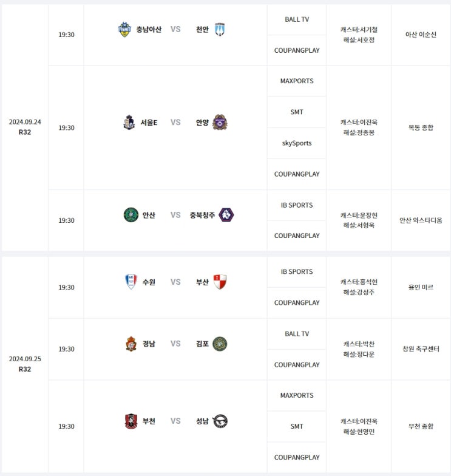Click the Cheonan team crest
This screenshot has width=451, height=476.
pyautogui.click(x=219, y=29)
